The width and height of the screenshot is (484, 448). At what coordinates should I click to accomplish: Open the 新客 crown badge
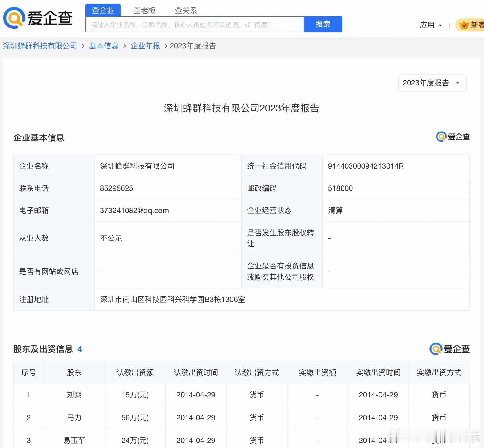(470, 25)
